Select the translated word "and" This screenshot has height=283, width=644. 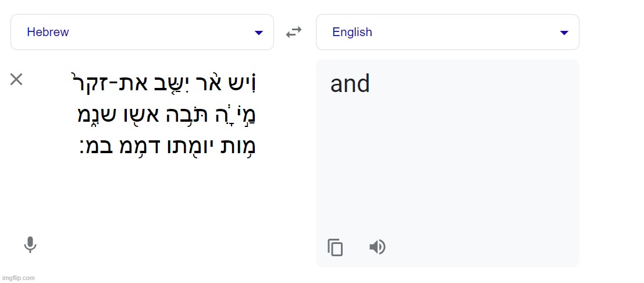click(x=350, y=83)
